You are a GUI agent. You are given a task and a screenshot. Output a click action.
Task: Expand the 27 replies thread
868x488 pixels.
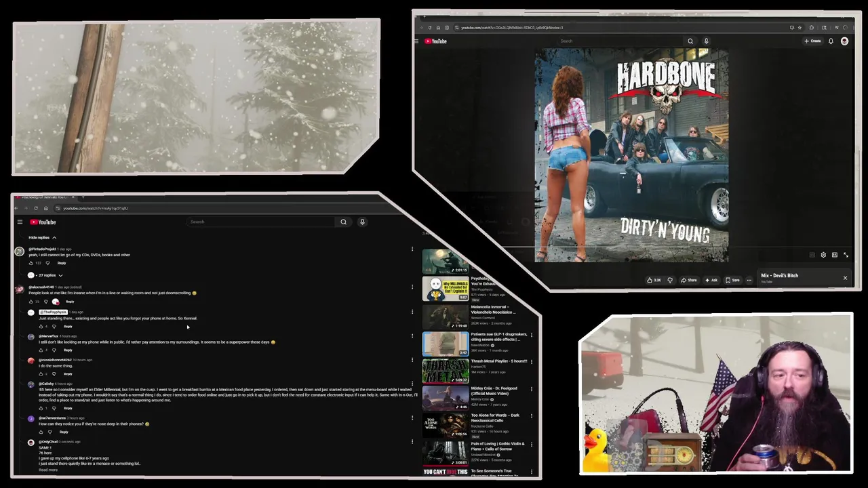coord(45,275)
